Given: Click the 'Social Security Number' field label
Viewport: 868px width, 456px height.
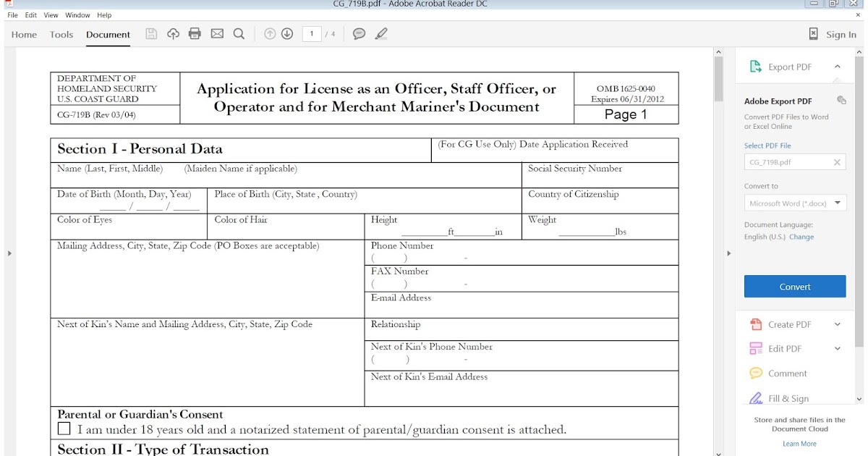Looking at the screenshot, I should tap(575, 169).
